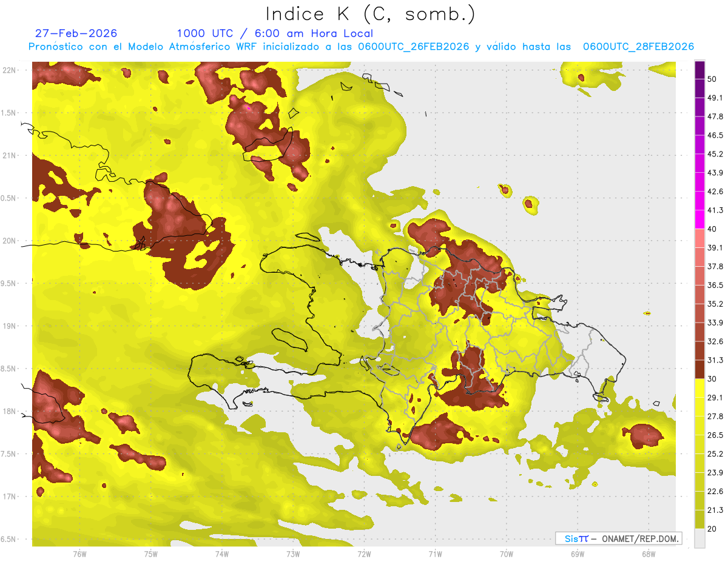Click the dark purple swatch above 50
728x562 pixels.
click(x=699, y=70)
